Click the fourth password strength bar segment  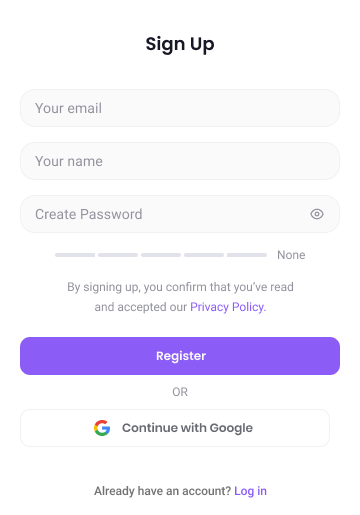click(204, 255)
